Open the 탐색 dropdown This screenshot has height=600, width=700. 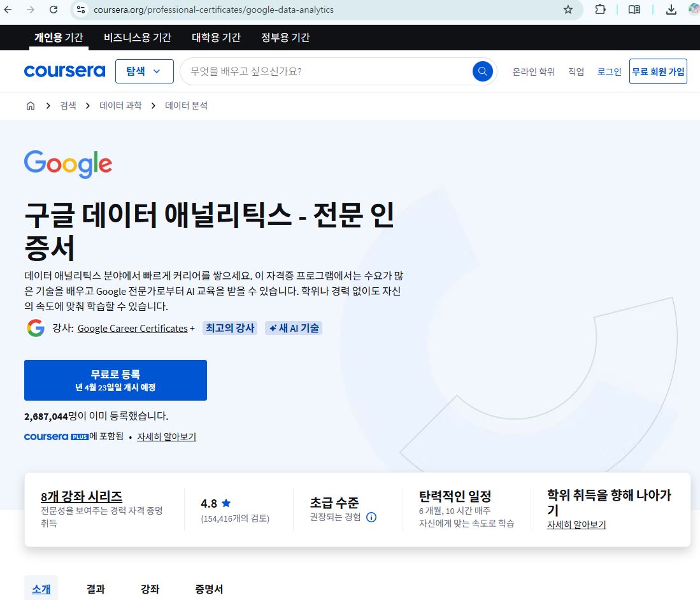point(144,71)
